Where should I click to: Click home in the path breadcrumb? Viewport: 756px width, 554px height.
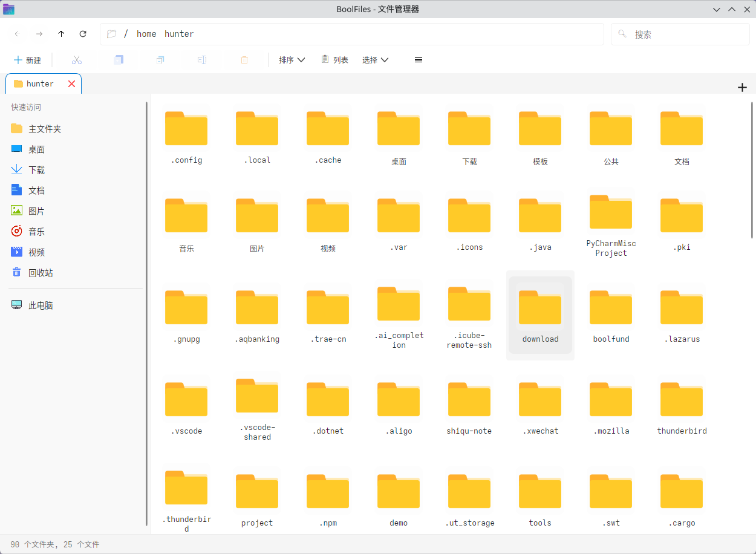coord(146,34)
